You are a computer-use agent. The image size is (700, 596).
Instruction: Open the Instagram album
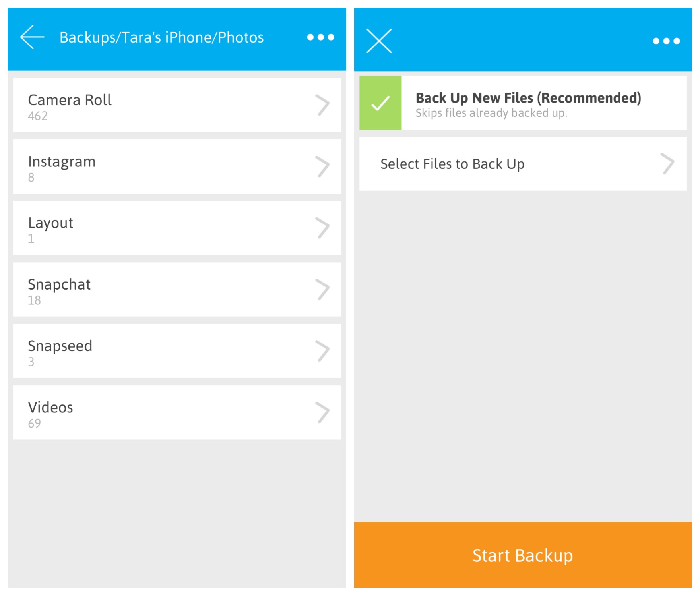(x=62, y=162)
